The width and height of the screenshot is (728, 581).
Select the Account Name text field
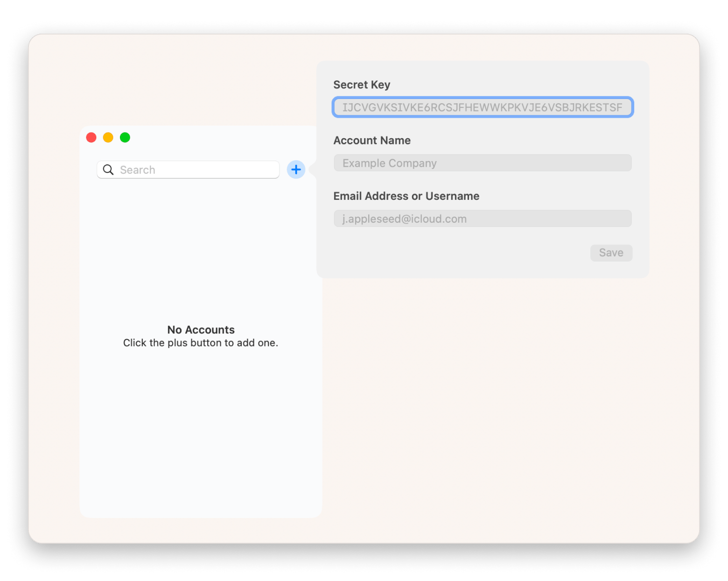click(x=483, y=163)
